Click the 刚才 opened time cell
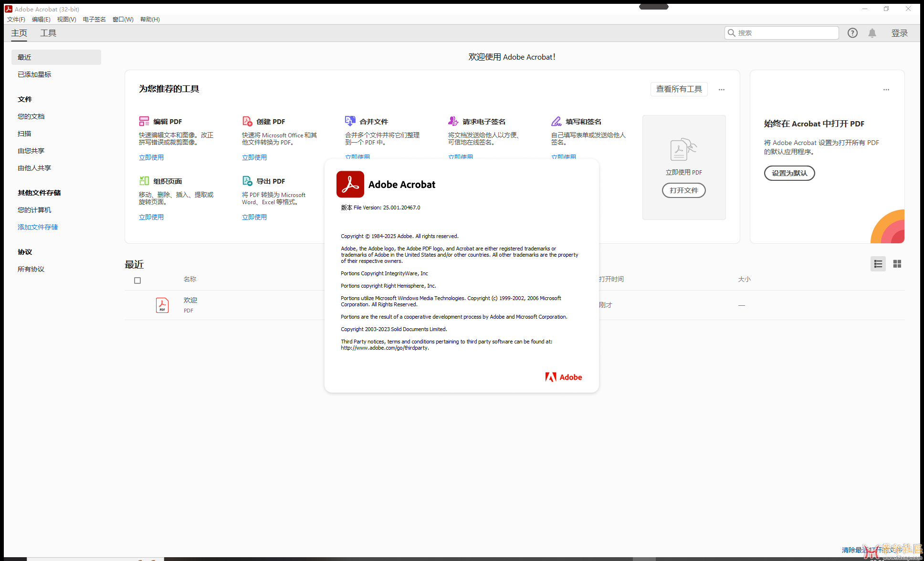 [606, 305]
